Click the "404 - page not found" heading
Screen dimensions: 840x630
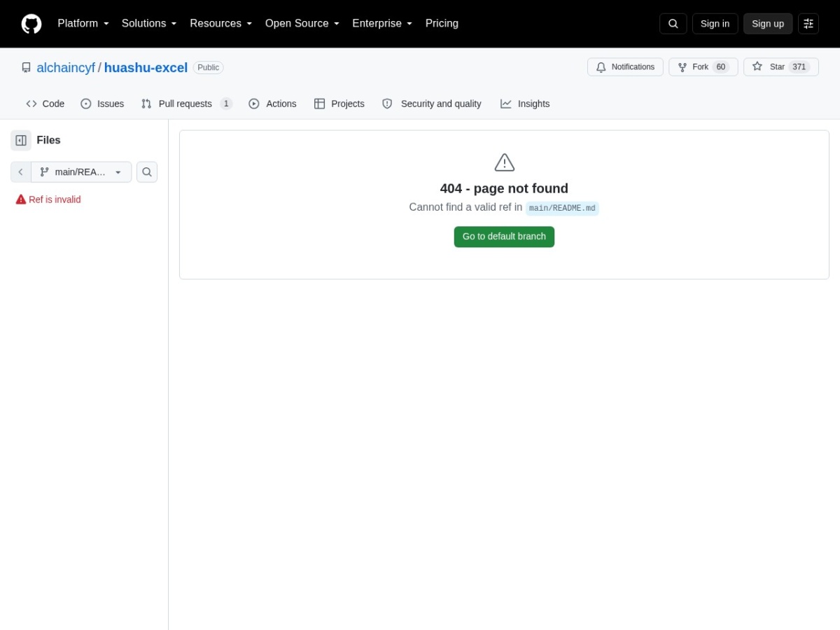tap(504, 188)
